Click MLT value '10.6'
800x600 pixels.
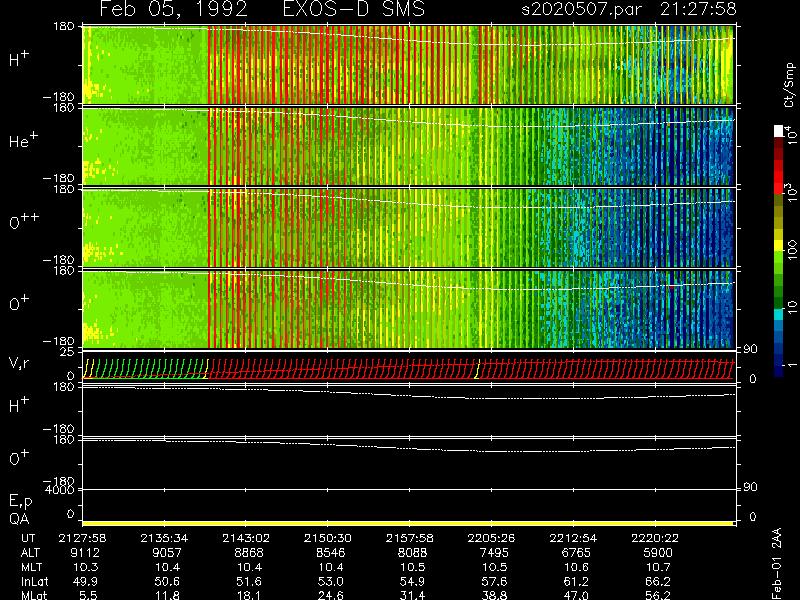[577, 567]
